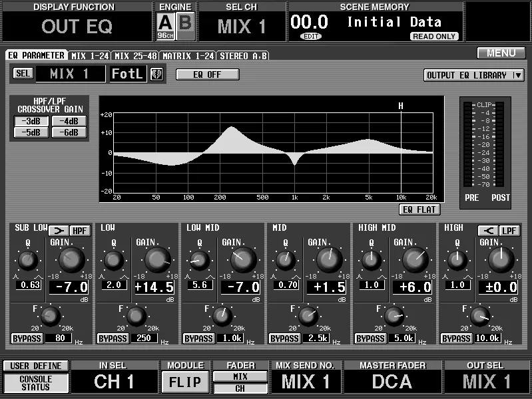
Task: Set crossover gain to -4dB
Action: click(69, 121)
